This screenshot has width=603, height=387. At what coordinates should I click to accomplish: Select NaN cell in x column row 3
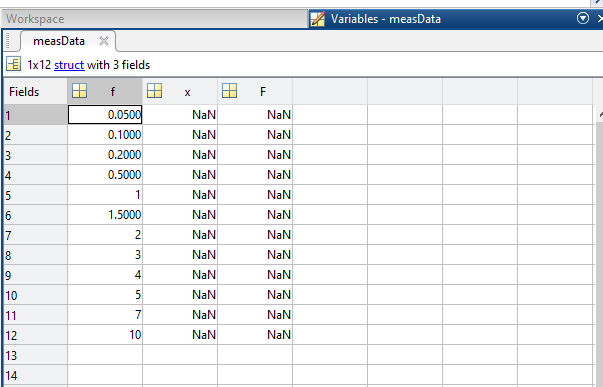point(180,155)
